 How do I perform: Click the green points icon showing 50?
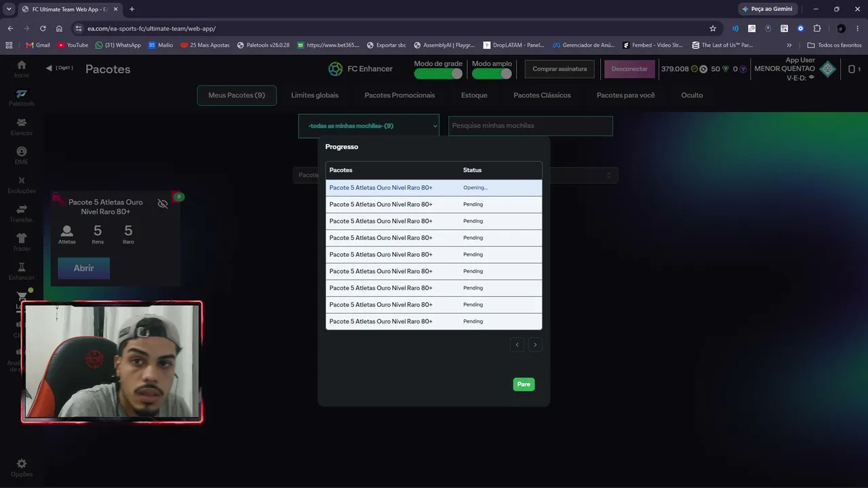point(726,69)
